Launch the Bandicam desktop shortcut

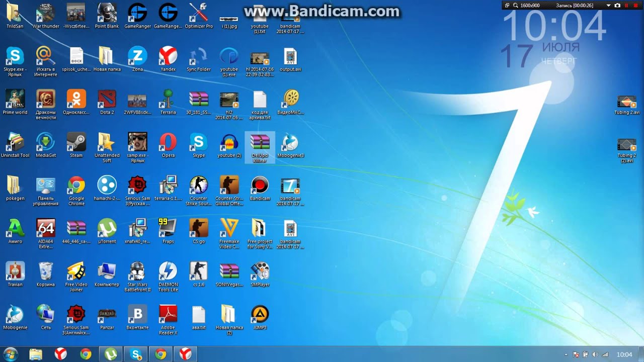click(x=260, y=189)
